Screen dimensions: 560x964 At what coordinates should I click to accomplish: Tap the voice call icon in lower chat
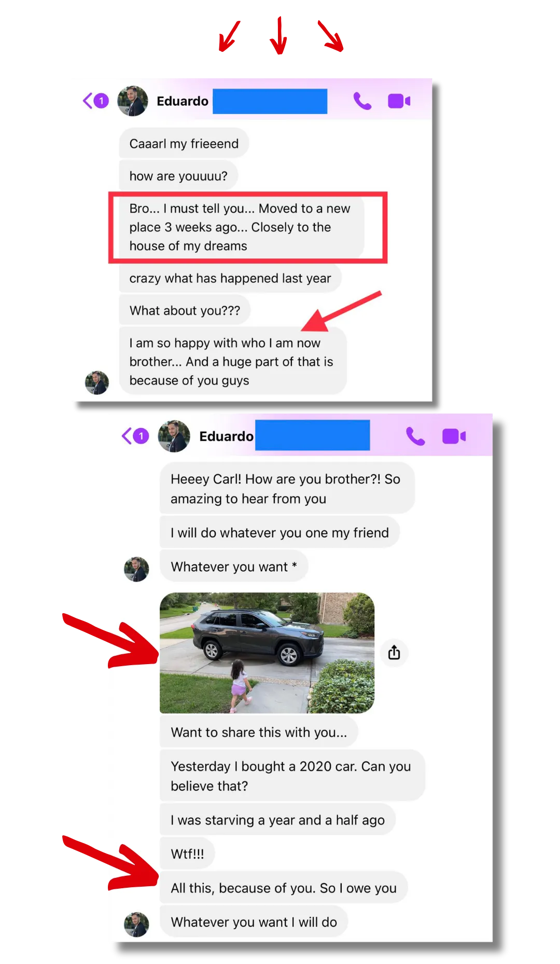click(415, 436)
